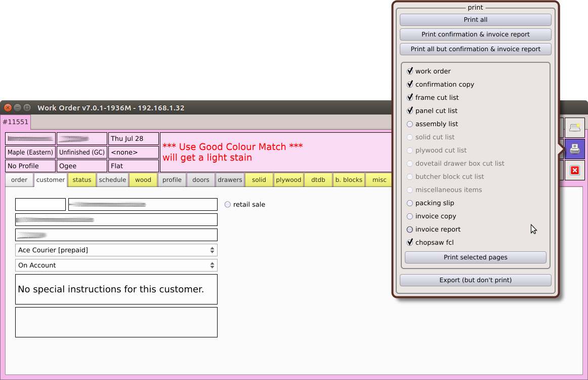
Task: Click Print selected pages
Action: [475, 257]
